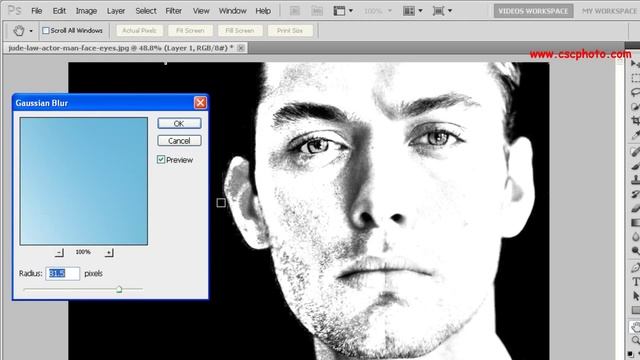Open the Layer menu
Viewport: 640px width, 360px height.
[116, 11]
